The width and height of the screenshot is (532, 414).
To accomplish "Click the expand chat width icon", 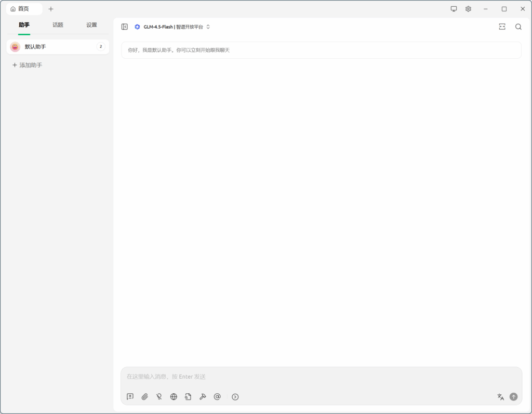I will pyautogui.click(x=502, y=27).
